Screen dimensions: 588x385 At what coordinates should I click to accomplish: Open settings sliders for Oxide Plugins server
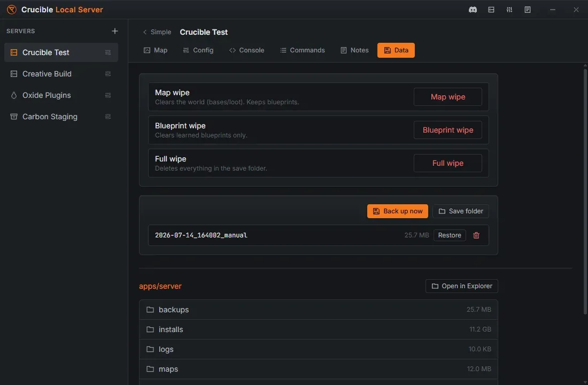click(x=108, y=95)
